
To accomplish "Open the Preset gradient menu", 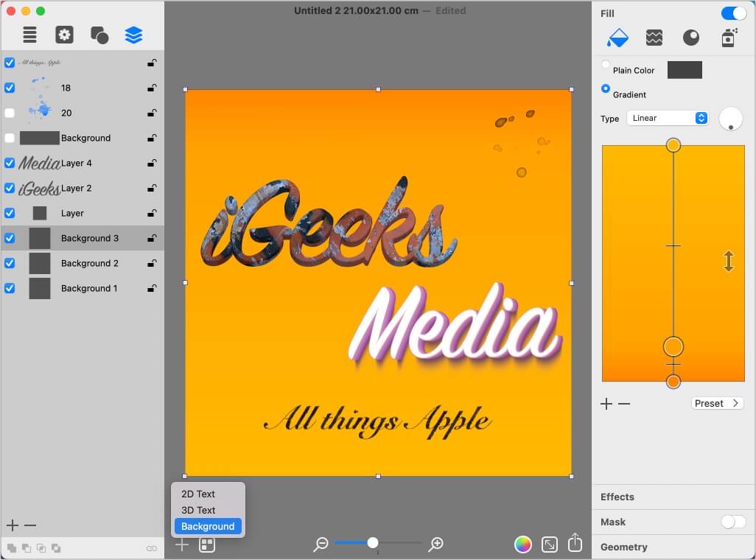I will (717, 403).
